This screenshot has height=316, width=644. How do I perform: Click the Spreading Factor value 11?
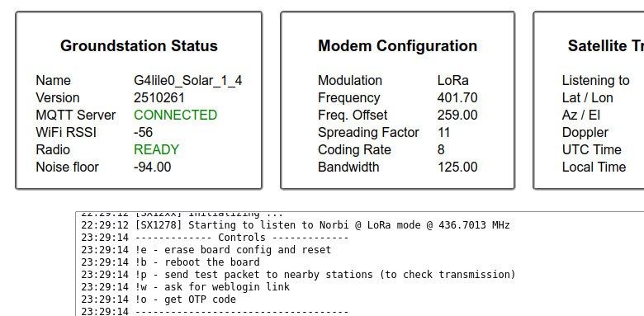pyautogui.click(x=443, y=132)
